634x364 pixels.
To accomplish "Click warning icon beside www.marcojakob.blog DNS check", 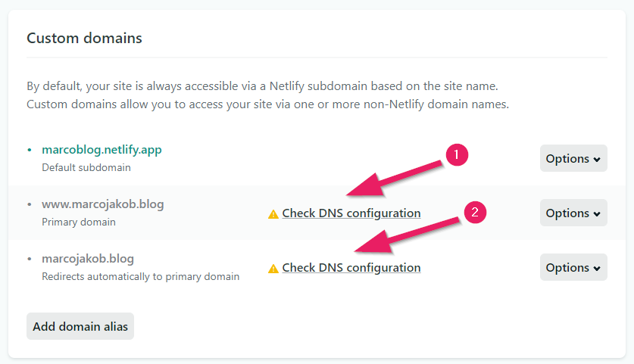I will pos(273,214).
